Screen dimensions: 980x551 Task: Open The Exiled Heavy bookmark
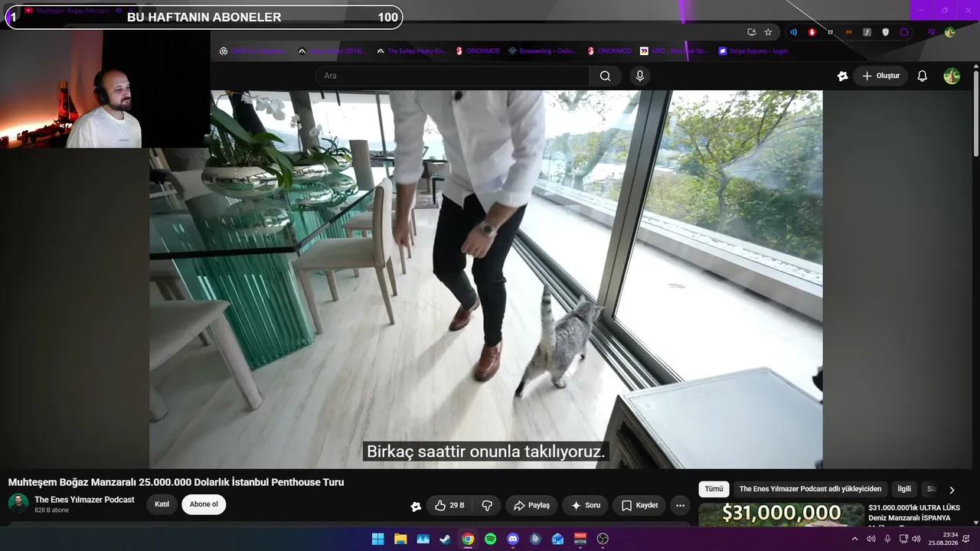click(x=411, y=51)
